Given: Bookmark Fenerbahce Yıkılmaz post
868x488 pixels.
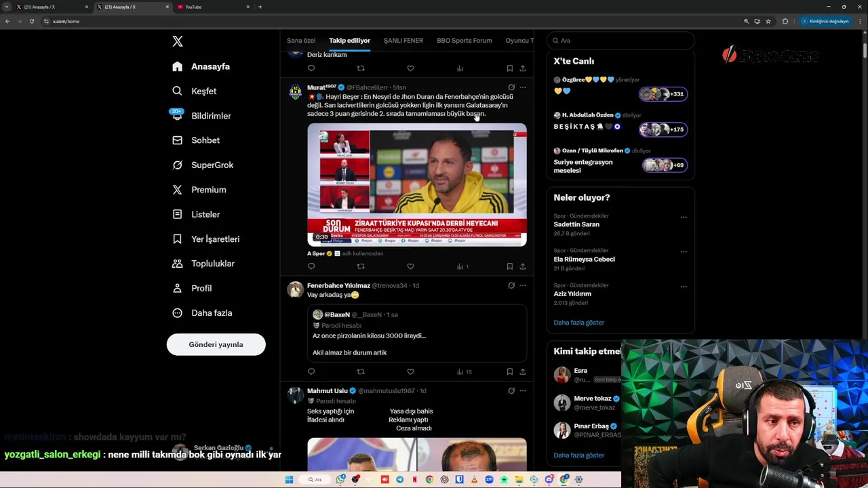Looking at the screenshot, I should (509, 371).
